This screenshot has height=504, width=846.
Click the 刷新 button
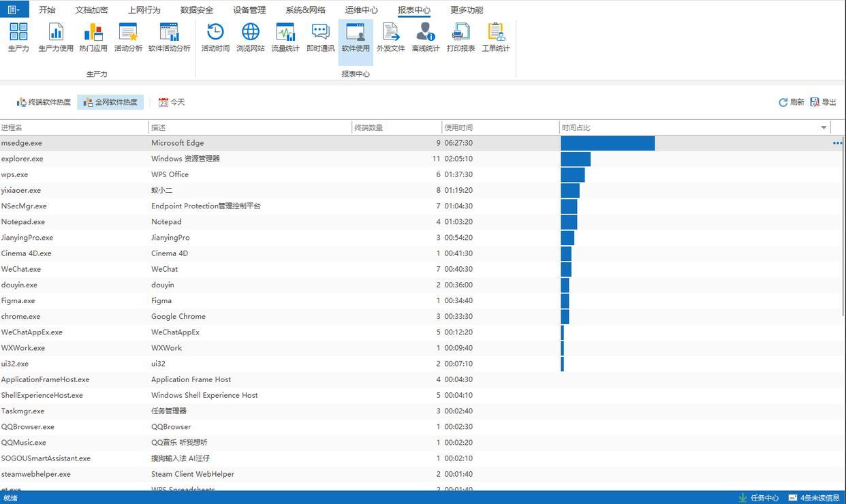click(792, 102)
